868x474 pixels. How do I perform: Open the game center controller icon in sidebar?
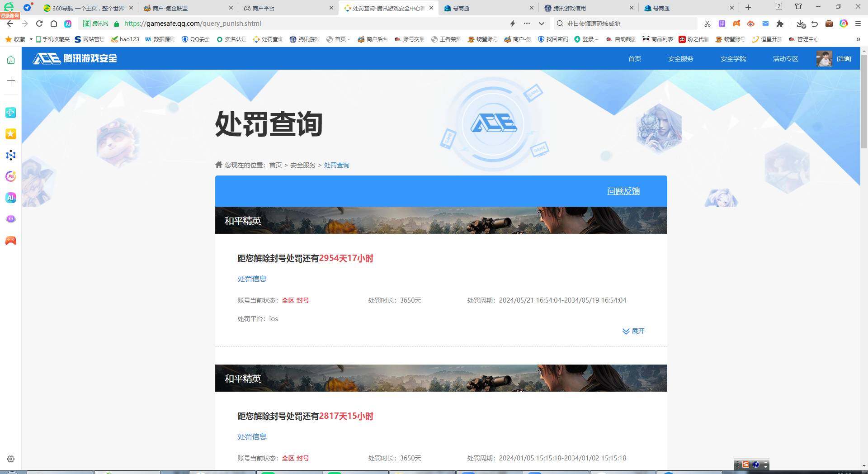[x=10, y=241]
